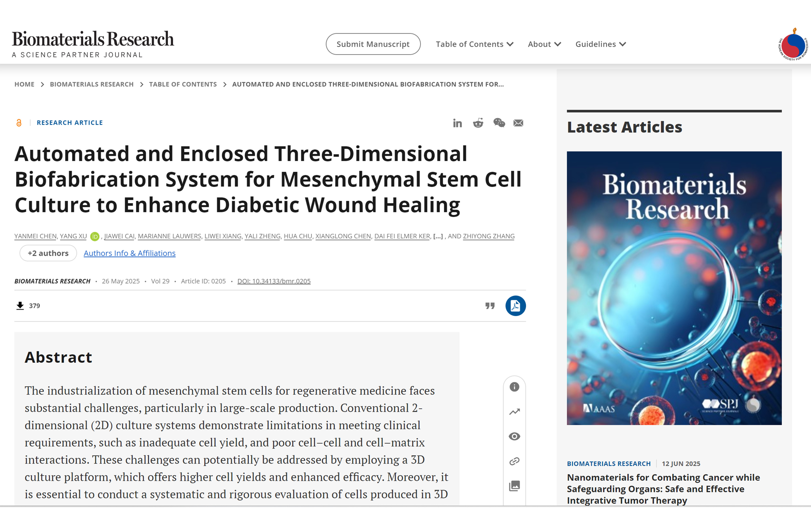
Task: Share article on Reddit
Action: (x=478, y=123)
